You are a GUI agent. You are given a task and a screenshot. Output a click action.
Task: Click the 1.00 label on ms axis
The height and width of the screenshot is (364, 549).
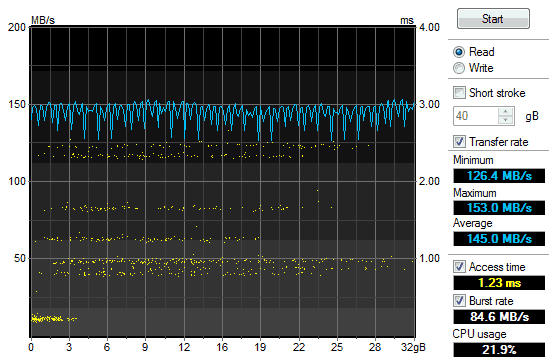tap(429, 258)
